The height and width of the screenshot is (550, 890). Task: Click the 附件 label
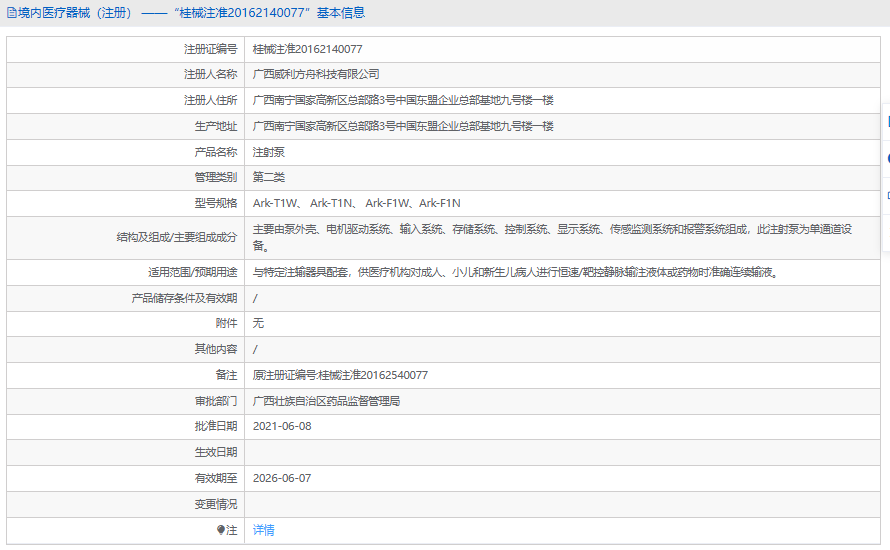(x=226, y=323)
